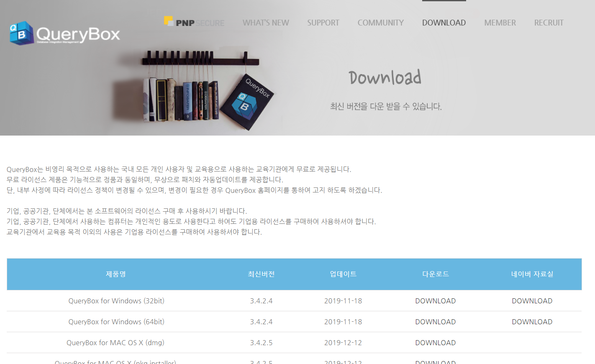The height and width of the screenshot is (364, 595).
Task: Download QueryBox for MAC OS X (dmg)
Action: [x=436, y=343]
